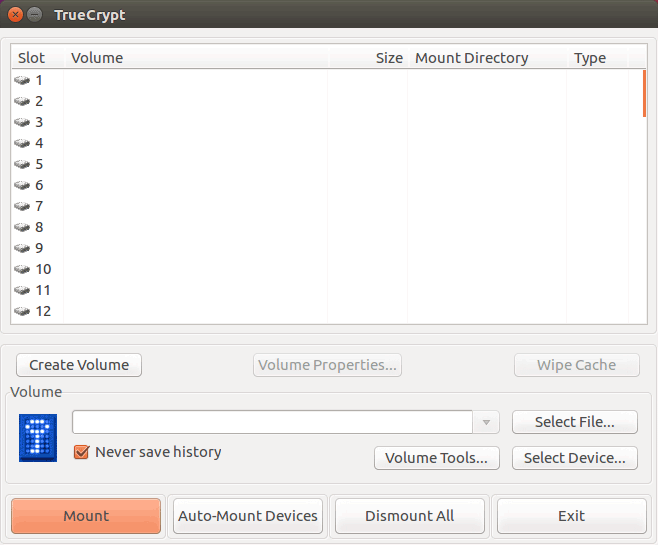Viewport: 658px width, 545px height.
Task: Focus the volume path input field
Action: pyautogui.click(x=272, y=422)
